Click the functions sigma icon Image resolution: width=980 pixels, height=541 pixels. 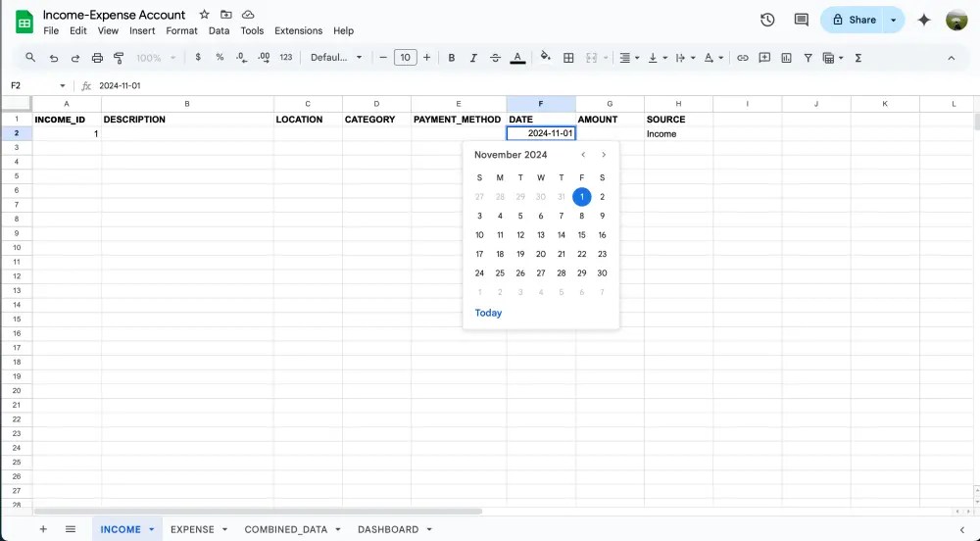pyautogui.click(x=858, y=58)
